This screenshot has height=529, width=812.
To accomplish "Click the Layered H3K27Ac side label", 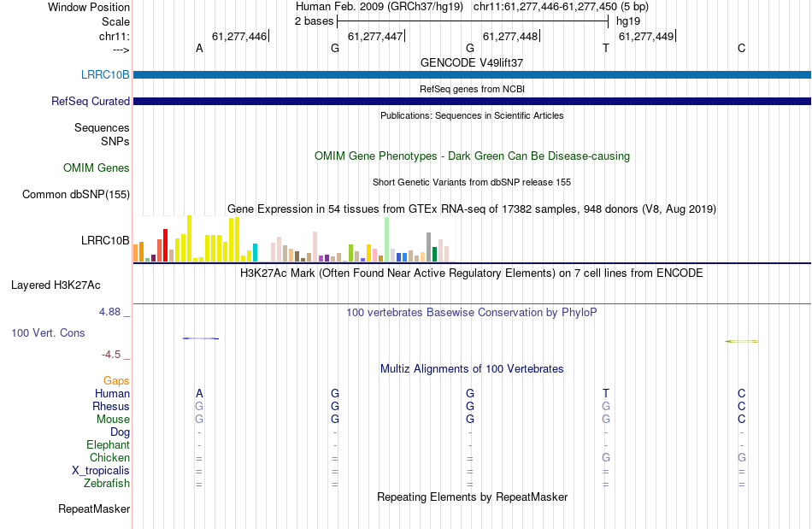I will (56, 285).
